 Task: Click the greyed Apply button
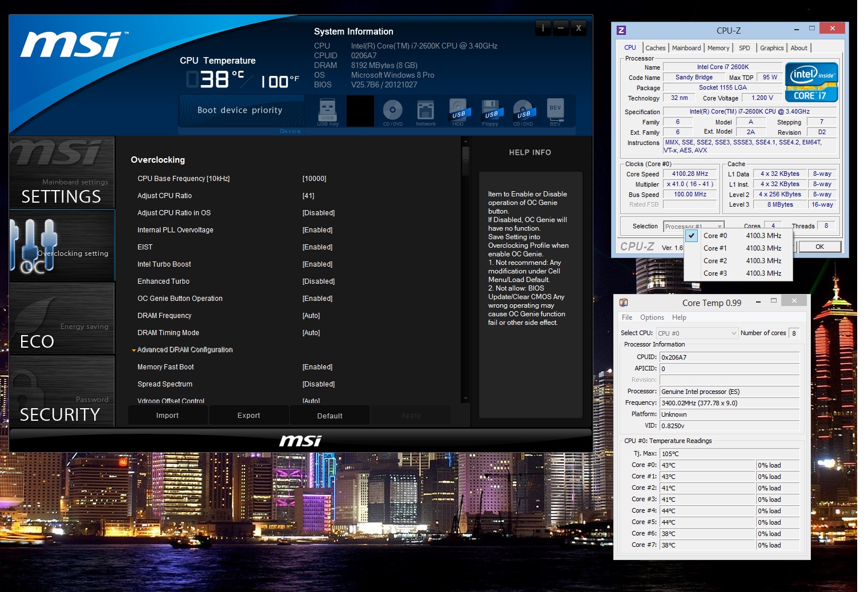click(411, 416)
